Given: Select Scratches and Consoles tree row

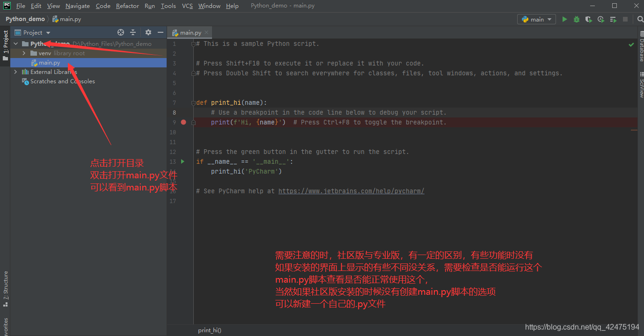Looking at the screenshot, I should (x=88, y=81).
